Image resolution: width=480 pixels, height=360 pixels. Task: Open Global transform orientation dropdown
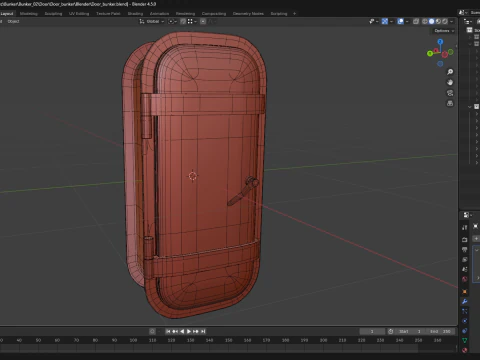(x=152, y=21)
